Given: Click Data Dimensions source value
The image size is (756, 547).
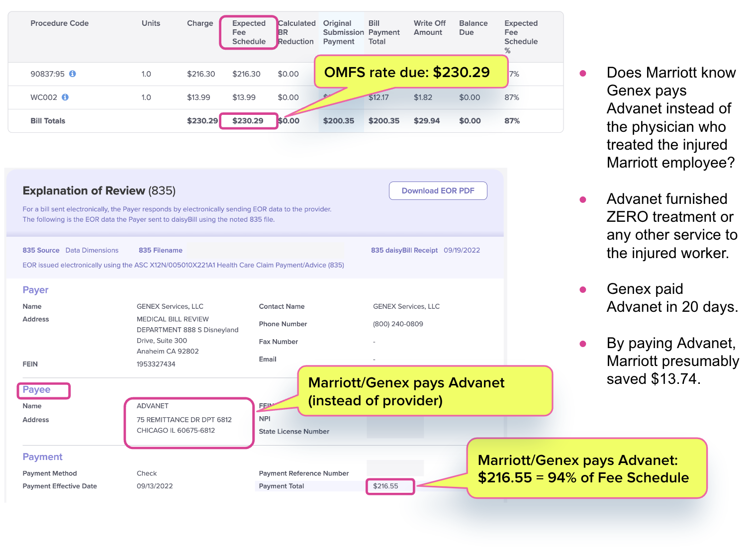Looking at the screenshot, I should (x=92, y=250).
